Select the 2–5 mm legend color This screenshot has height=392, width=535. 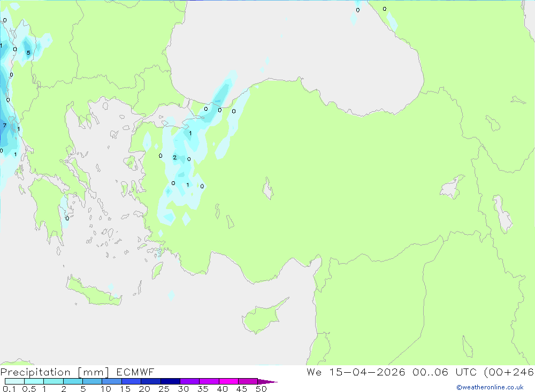pyautogui.click(x=73, y=381)
